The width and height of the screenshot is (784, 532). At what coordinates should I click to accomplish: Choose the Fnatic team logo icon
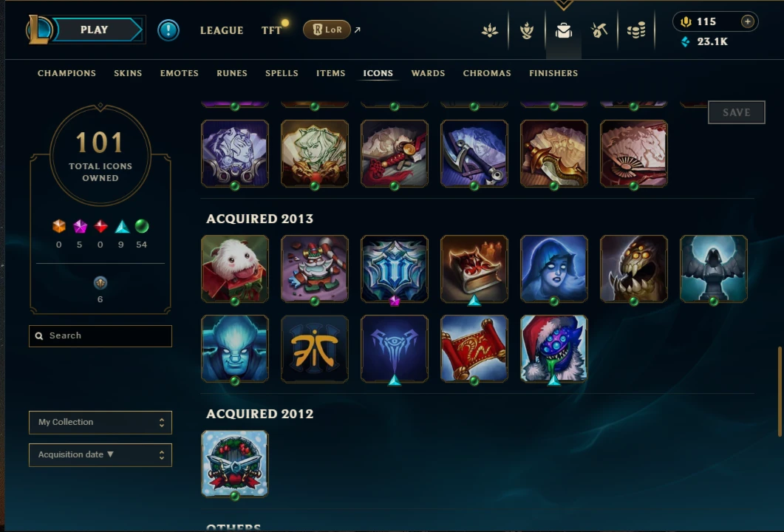point(315,349)
